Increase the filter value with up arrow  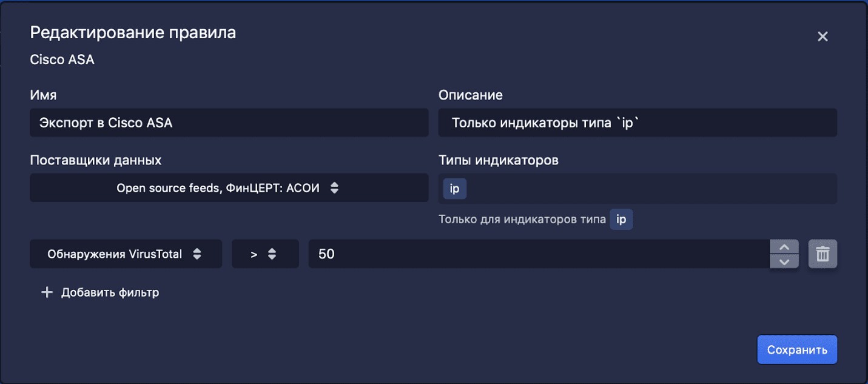[784, 247]
